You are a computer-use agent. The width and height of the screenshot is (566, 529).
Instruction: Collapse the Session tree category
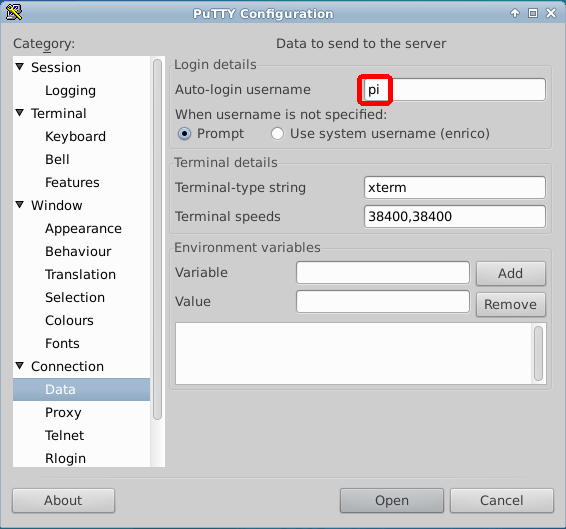pyautogui.click(x=20, y=67)
